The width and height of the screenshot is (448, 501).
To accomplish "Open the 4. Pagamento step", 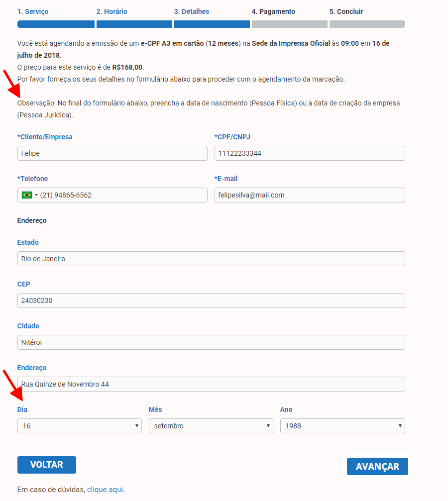I will (273, 11).
